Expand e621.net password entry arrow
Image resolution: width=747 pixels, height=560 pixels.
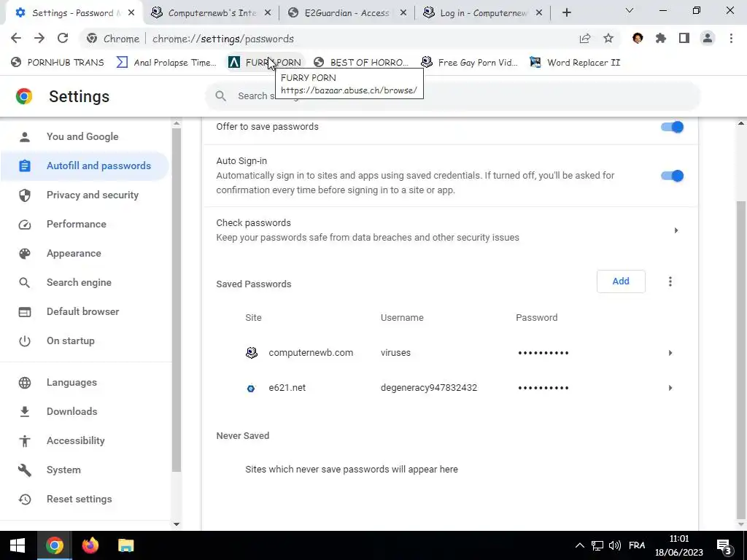point(670,388)
